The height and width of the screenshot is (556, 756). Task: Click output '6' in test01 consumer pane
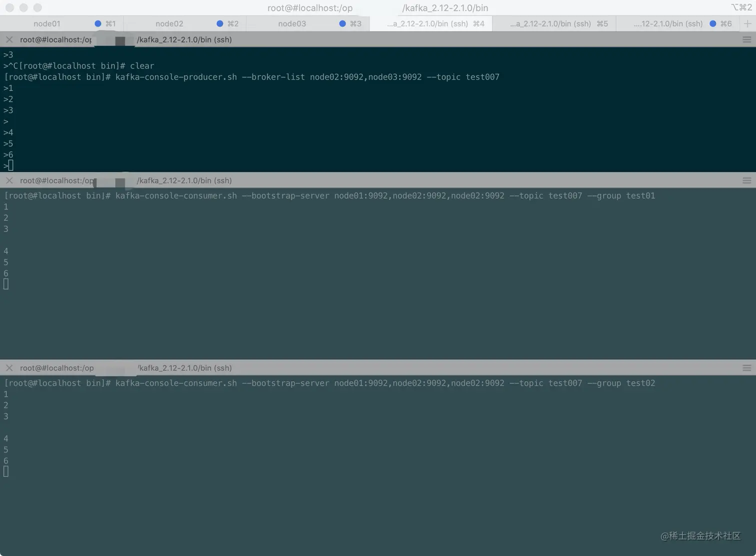(x=6, y=273)
